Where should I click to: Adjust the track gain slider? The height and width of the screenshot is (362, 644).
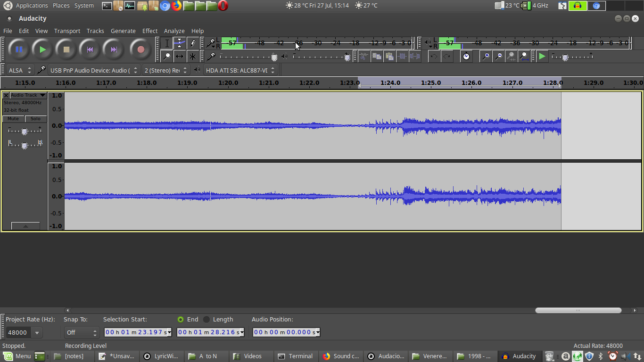point(25,131)
